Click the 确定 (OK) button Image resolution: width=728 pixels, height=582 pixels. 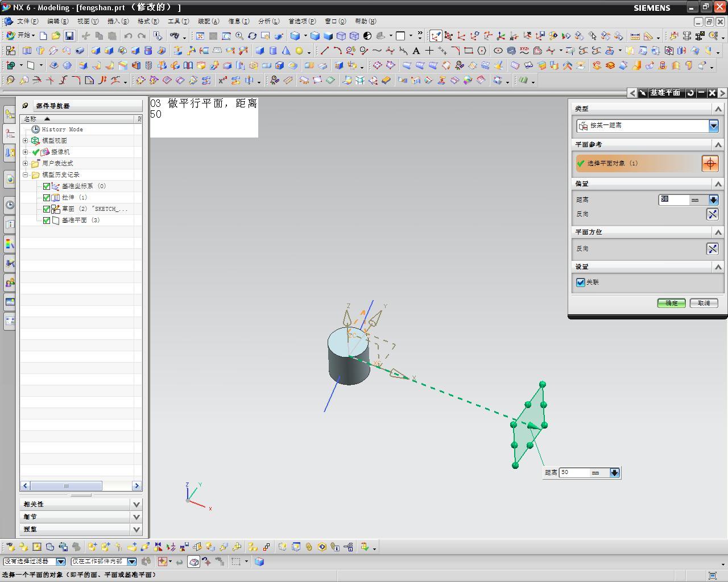(x=671, y=304)
